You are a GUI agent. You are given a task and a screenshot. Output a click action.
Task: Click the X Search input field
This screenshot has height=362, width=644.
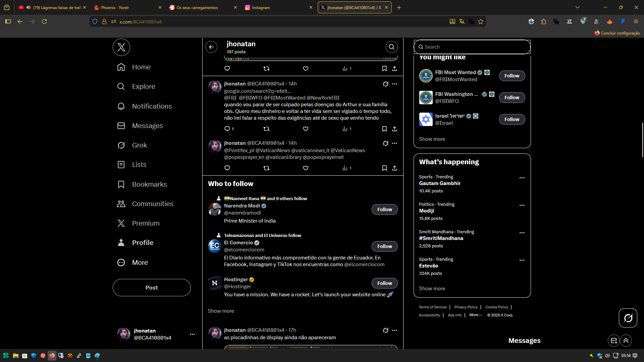472,47
